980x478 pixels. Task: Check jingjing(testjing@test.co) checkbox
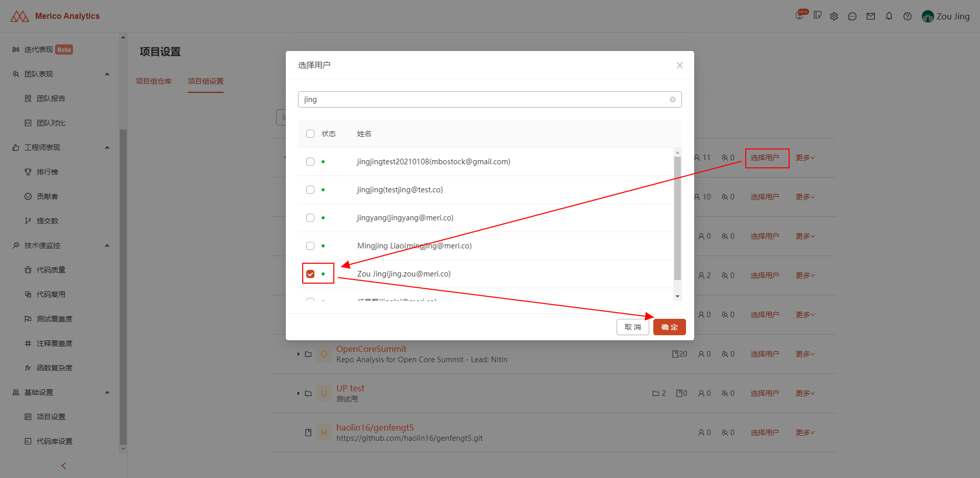310,190
